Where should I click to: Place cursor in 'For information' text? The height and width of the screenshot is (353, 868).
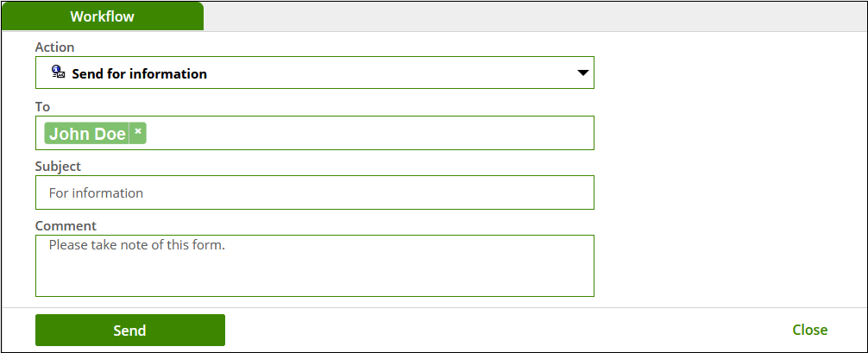coord(96,192)
